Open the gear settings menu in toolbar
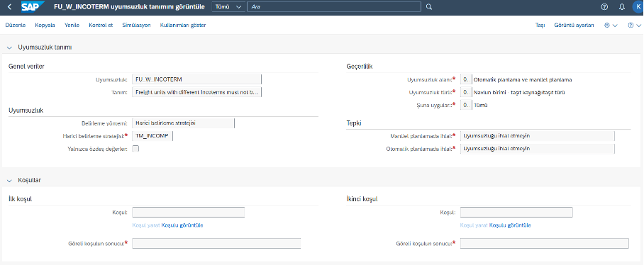Image resolution: width=644 pixels, height=265 pixels. (611, 26)
